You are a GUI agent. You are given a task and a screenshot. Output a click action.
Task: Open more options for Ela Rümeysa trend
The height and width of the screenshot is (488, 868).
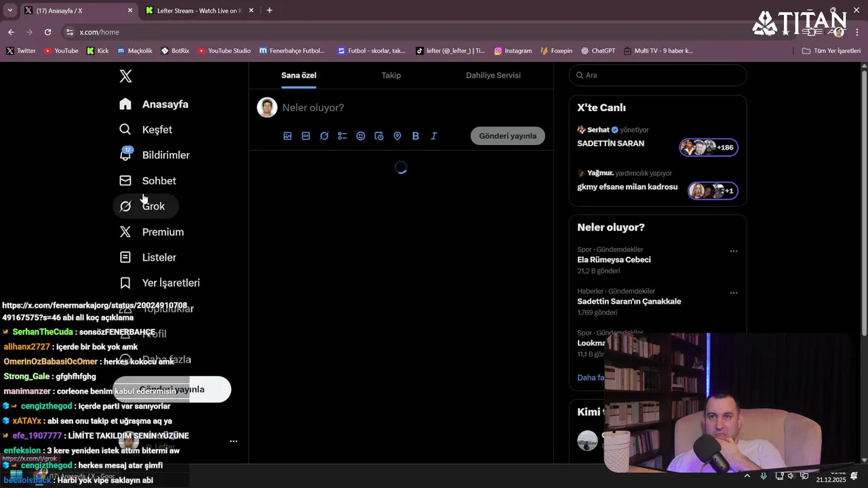tap(733, 251)
